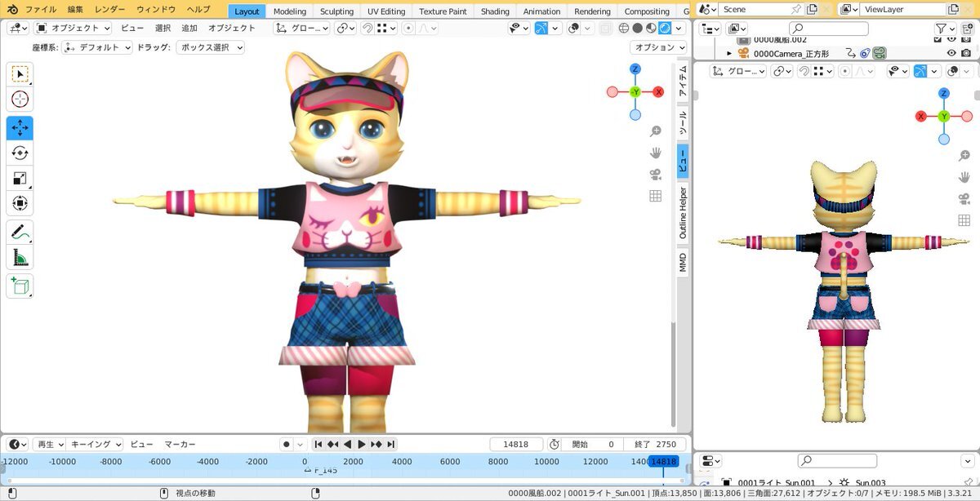Open the ファイル menu
This screenshot has height=501, width=980.
click(41, 10)
